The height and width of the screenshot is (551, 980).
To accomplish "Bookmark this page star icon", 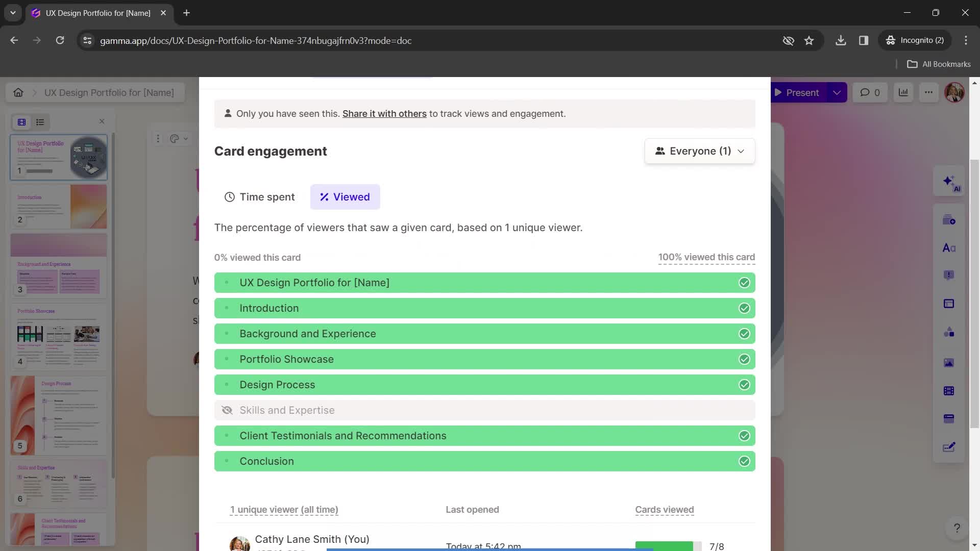I will tap(809, 40).
